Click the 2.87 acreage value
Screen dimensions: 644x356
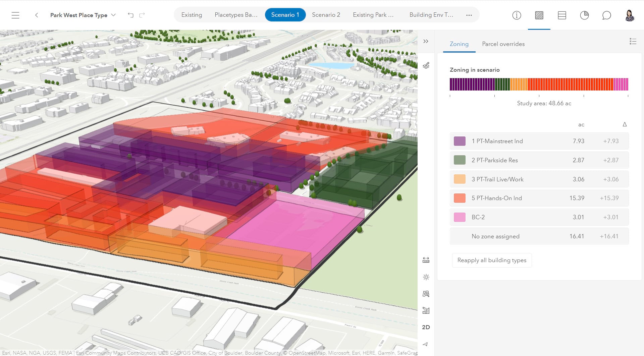pyautogui.click(x=578, y=160)
